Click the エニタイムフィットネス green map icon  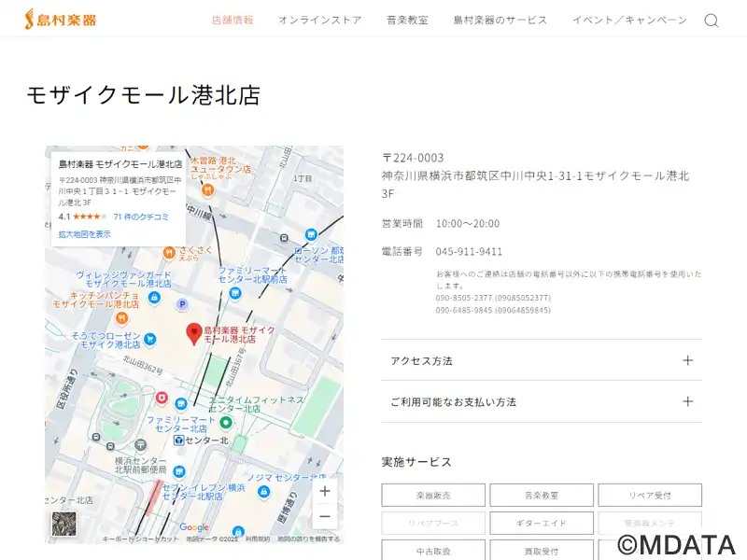click(226, 422)
